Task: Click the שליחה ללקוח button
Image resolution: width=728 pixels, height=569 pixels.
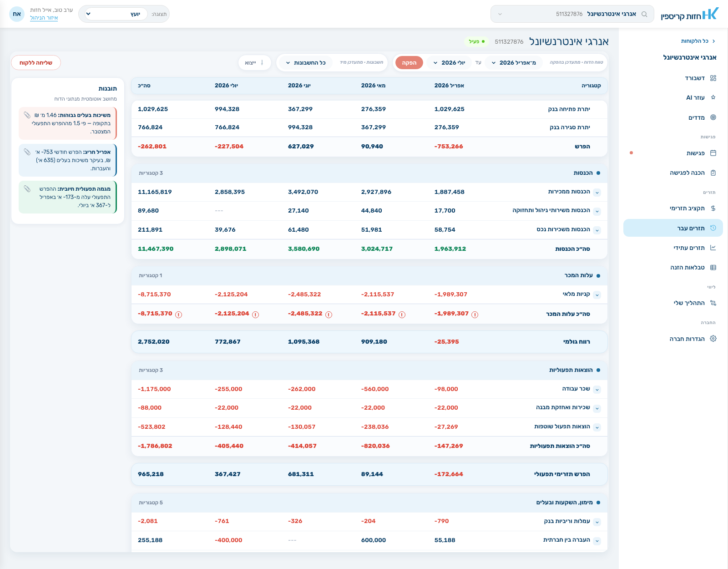Action: [36, 63]
